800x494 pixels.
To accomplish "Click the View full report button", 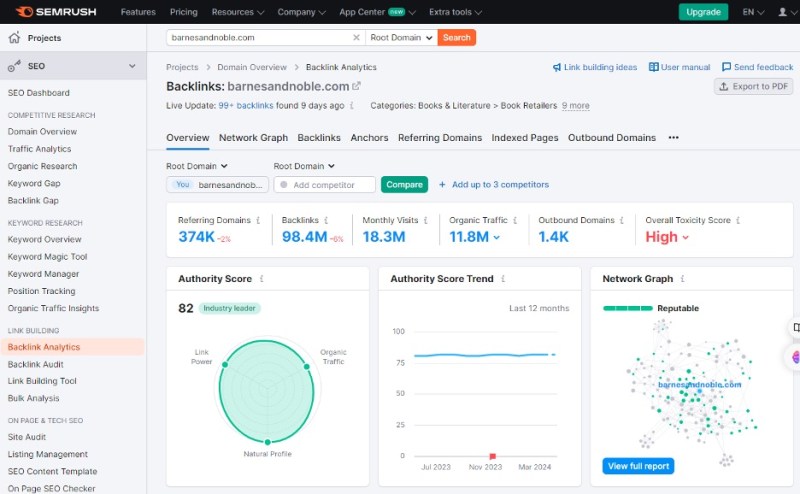I will [638, 466].
